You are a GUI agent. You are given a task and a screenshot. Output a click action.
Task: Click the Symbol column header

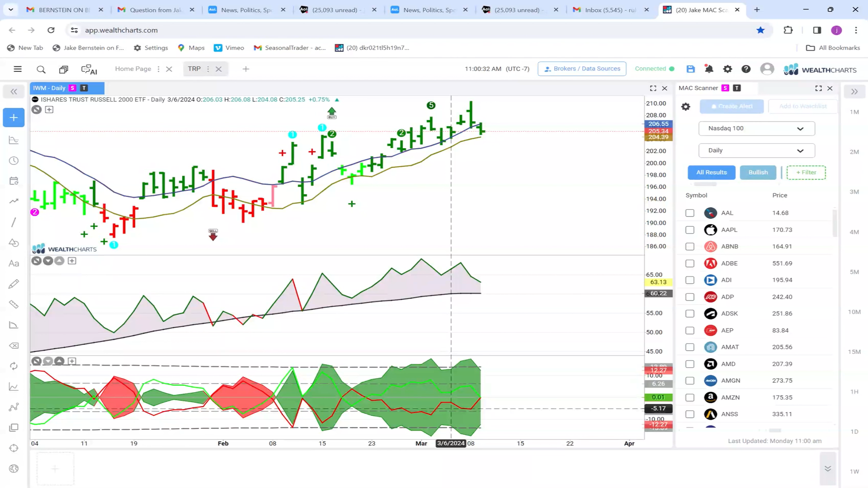pyautogui.click(x=696, y=195)
